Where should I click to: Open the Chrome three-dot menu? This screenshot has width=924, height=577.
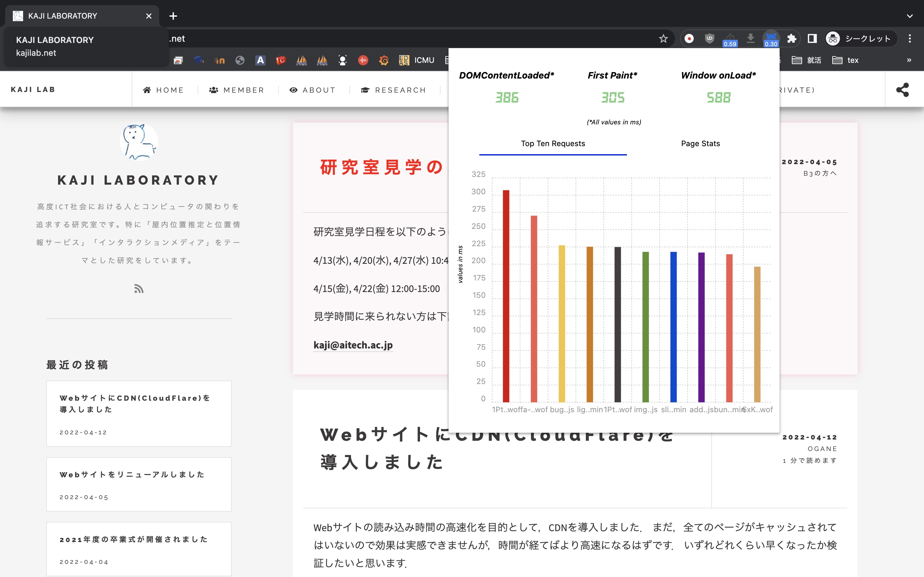pyautogui.click(x=910, y=38)
